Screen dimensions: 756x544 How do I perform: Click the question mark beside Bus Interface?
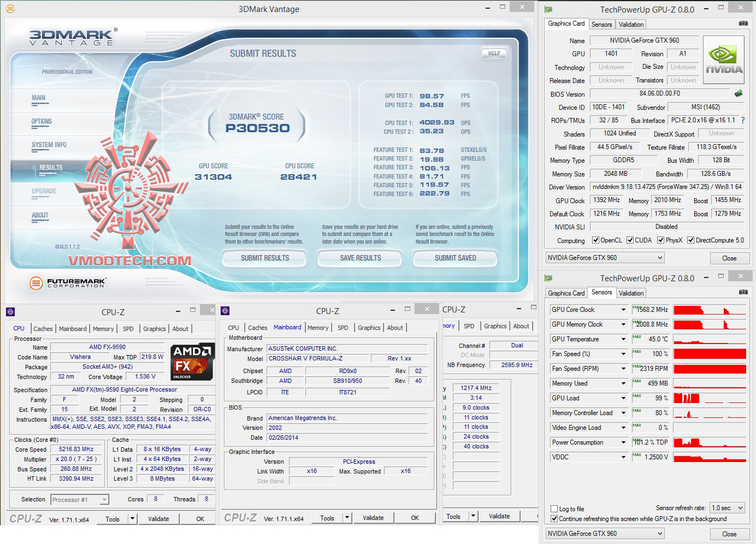pyautogui.click(x=743, y=120)
